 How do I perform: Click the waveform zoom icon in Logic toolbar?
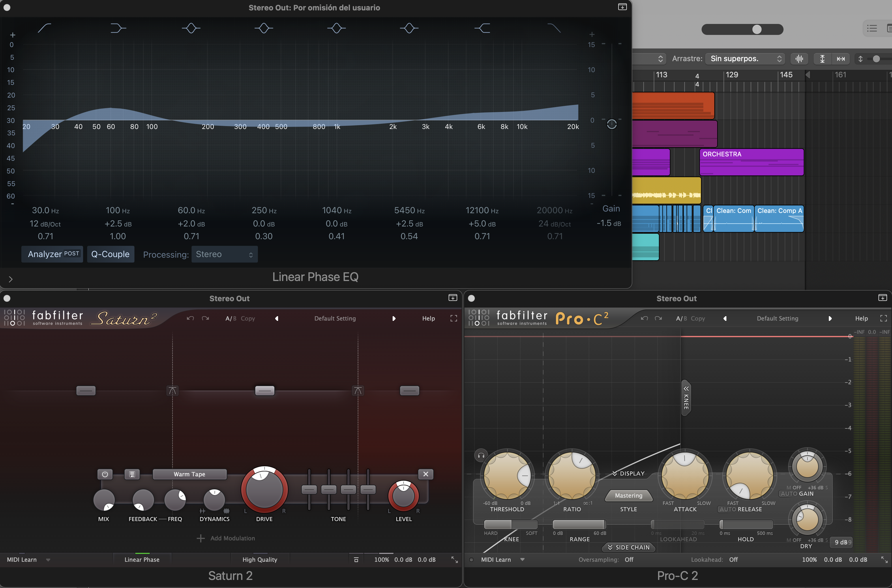coord(799,59)
